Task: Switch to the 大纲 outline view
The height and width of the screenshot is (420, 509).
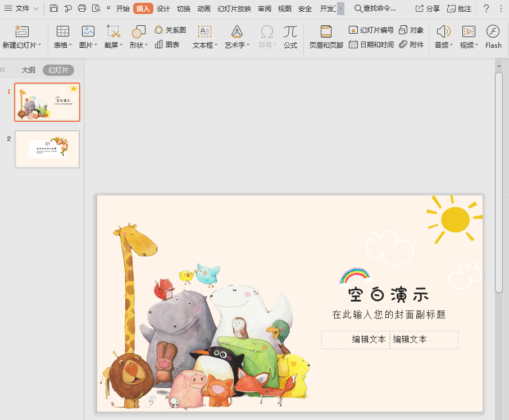Action: 29,70
